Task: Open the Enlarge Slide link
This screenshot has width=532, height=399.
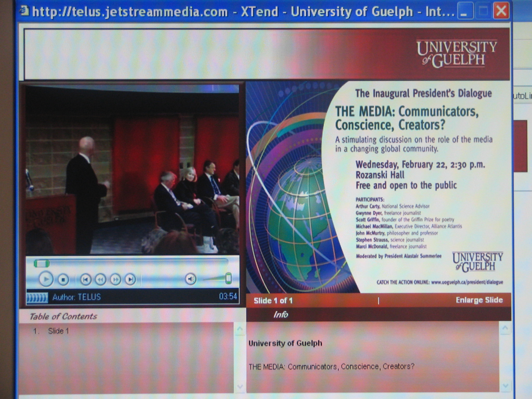Action: pos(479,300)
